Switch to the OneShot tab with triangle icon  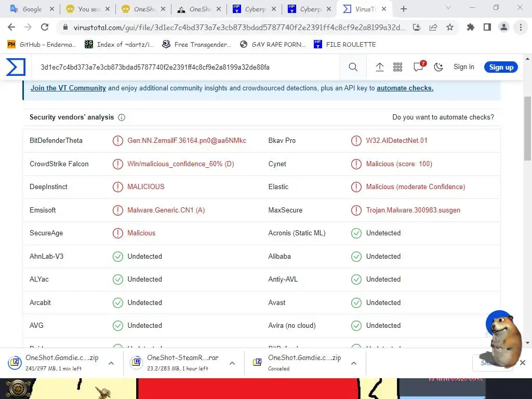tap(199, 9)
